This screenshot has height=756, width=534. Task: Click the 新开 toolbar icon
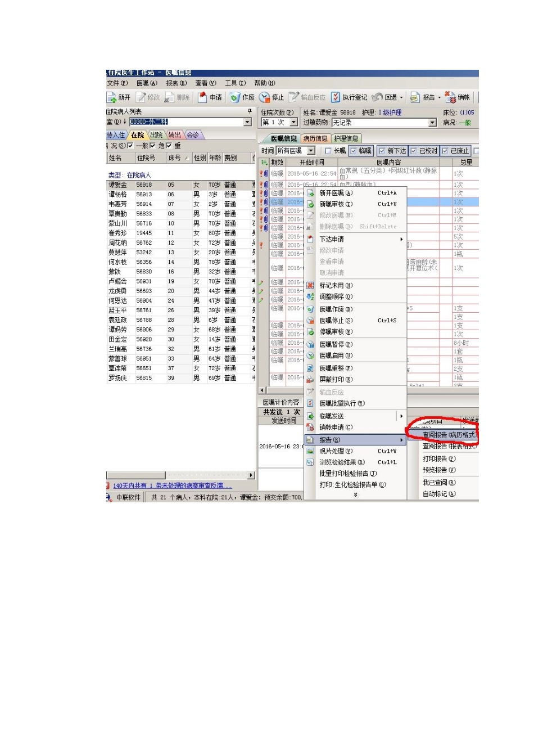click(111, 97)
